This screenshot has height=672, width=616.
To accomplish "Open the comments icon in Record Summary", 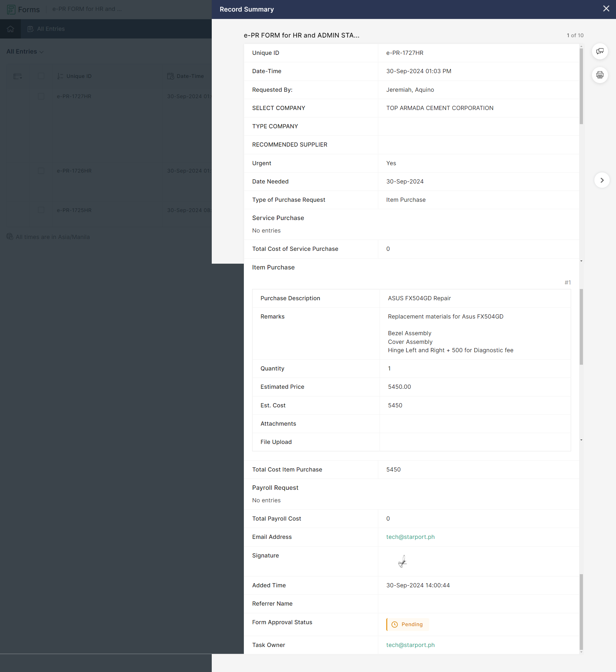I will pos(599,51).
